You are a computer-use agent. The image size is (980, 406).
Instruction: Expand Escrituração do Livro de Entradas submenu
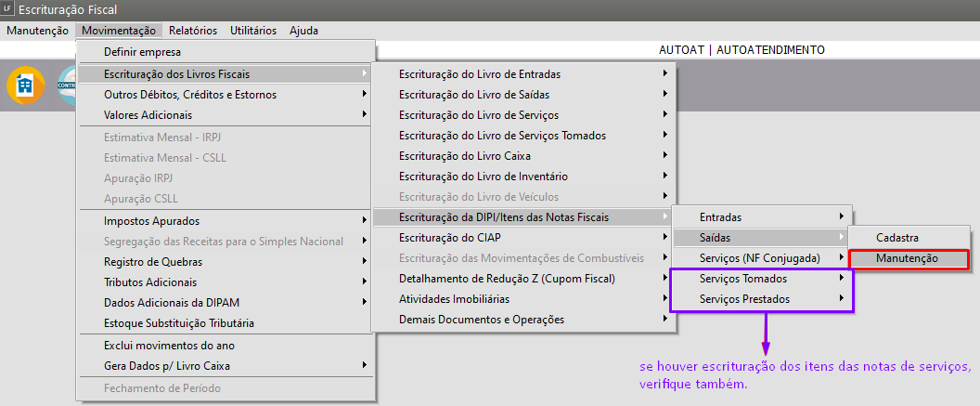[x=479, y=73]
